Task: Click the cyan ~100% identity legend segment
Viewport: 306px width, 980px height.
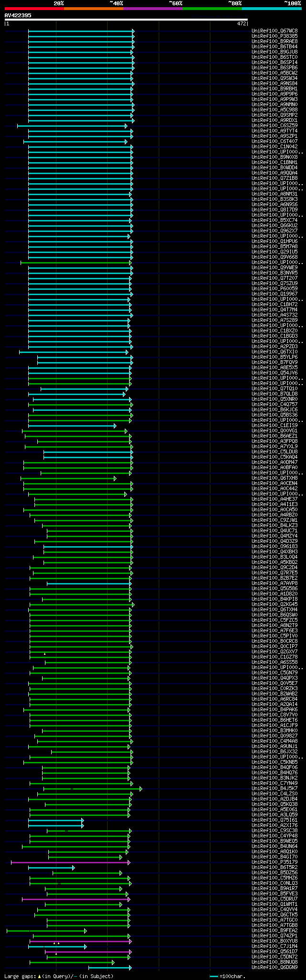Action: pyautogui.click(x=271, y=9)
